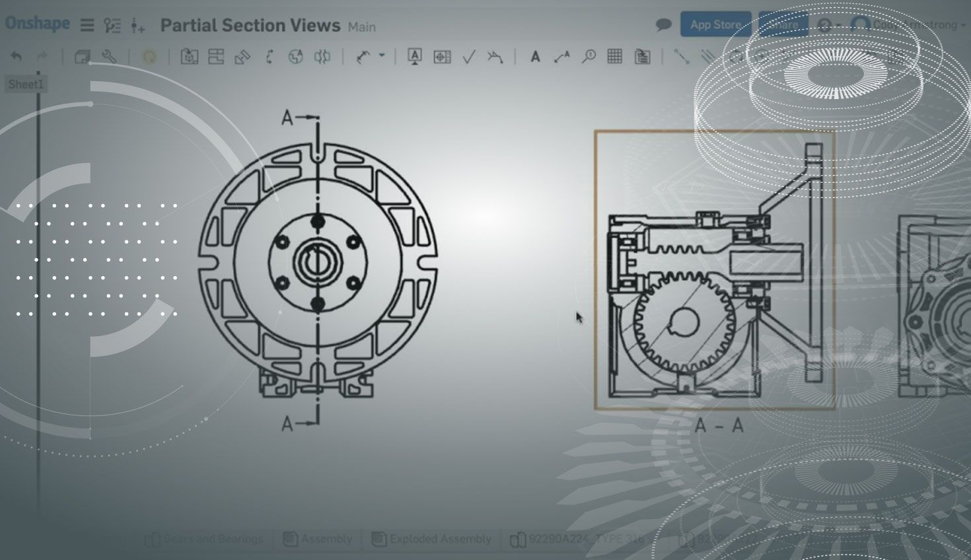Click the App Store button
Image resolution: width=971 pixels, height=560 pixels.
point(715,25)
